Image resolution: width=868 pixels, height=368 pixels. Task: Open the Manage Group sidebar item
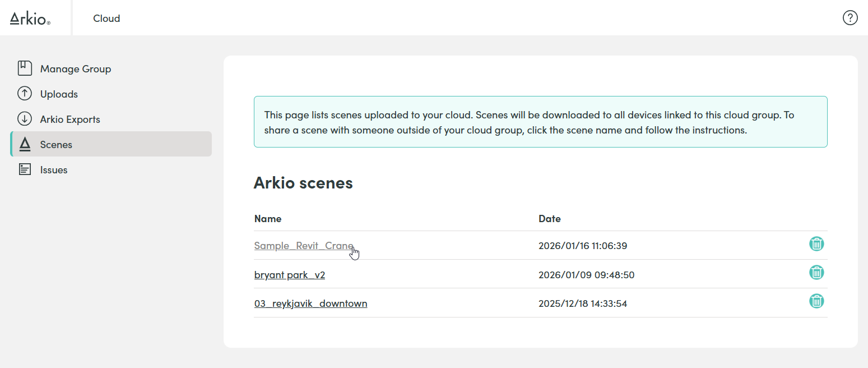click(x=111, y=68)
